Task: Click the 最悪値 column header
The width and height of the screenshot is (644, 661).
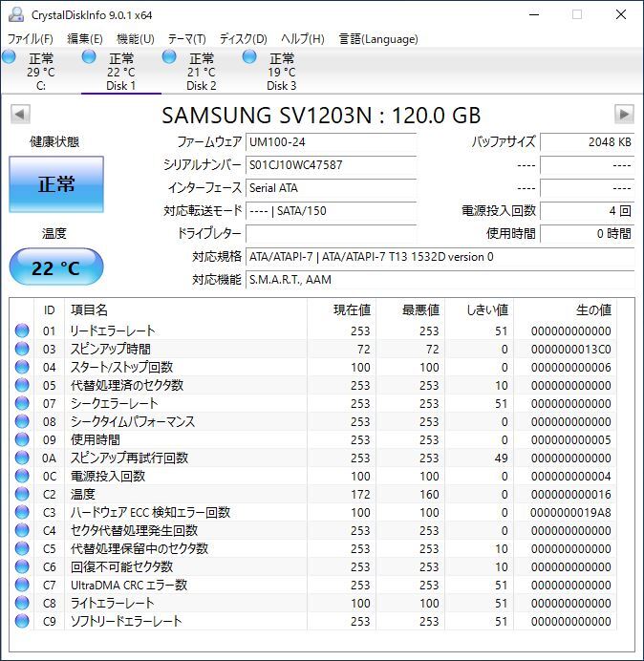Action: tap(410, 309)
